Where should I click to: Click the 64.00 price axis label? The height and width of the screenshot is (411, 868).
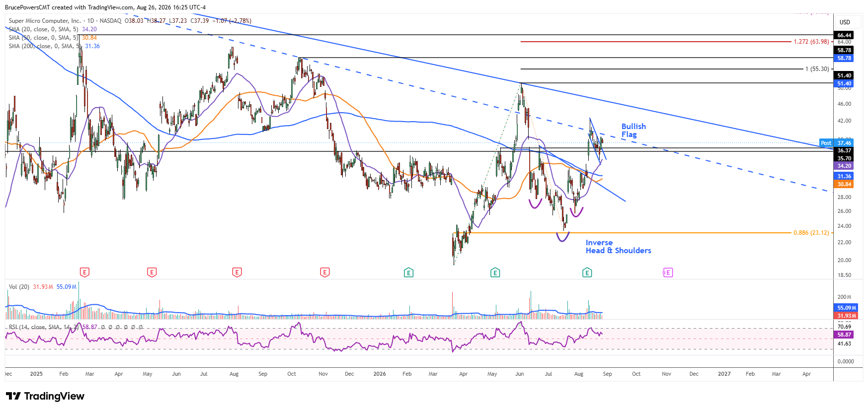pyautogui.click(x=844, y=42)
